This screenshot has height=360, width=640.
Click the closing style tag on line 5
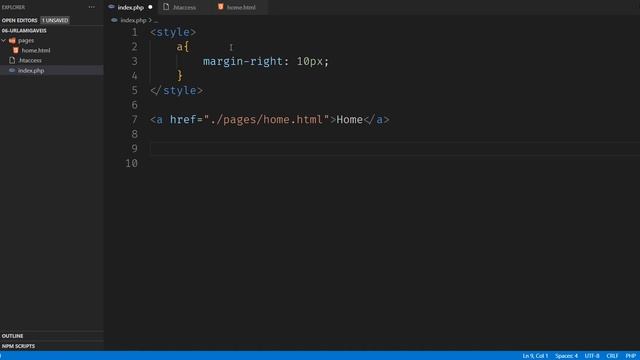176,90
